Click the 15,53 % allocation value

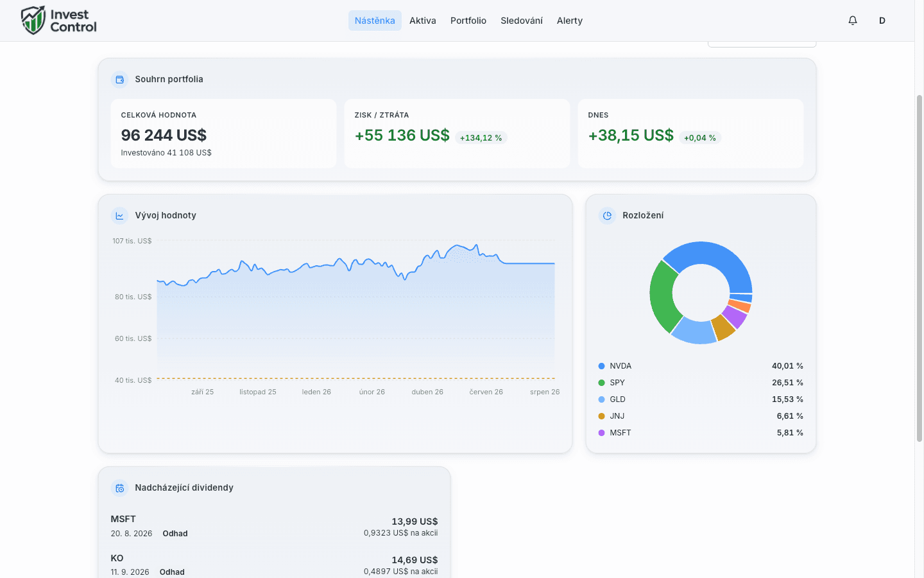tap(787, 399)
